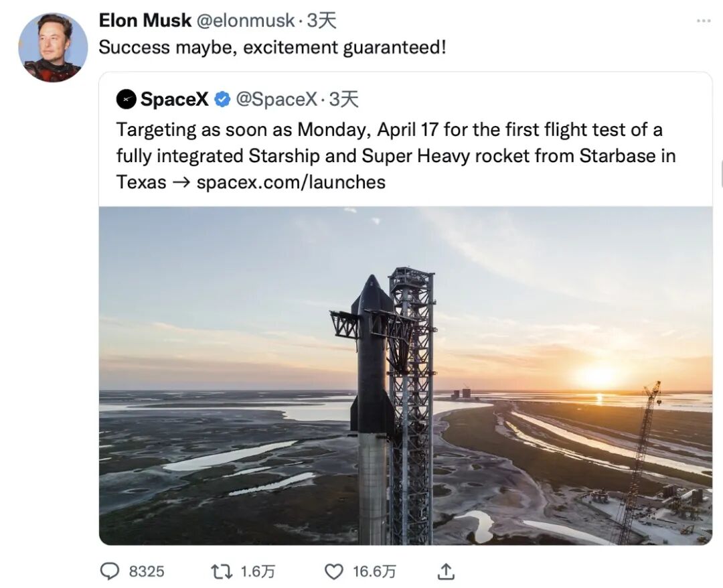This screenshot has height=588, width=723.
Task: Open the three-dot more options menu
Action: [703, 21]
